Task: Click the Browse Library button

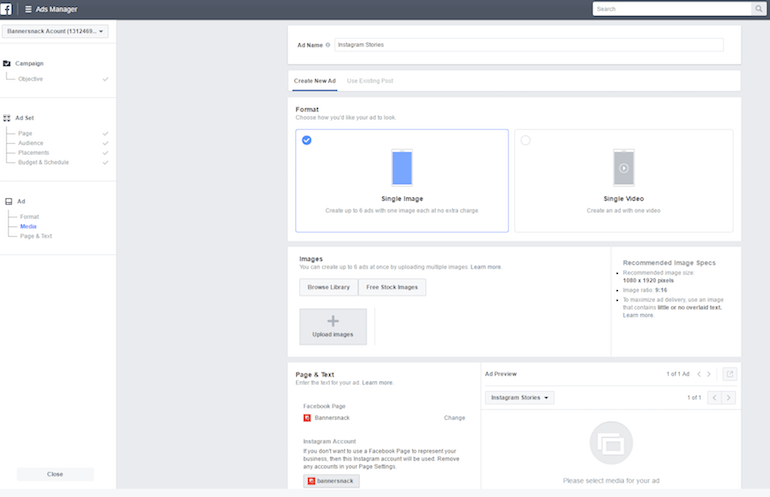Action: (329, 287)
